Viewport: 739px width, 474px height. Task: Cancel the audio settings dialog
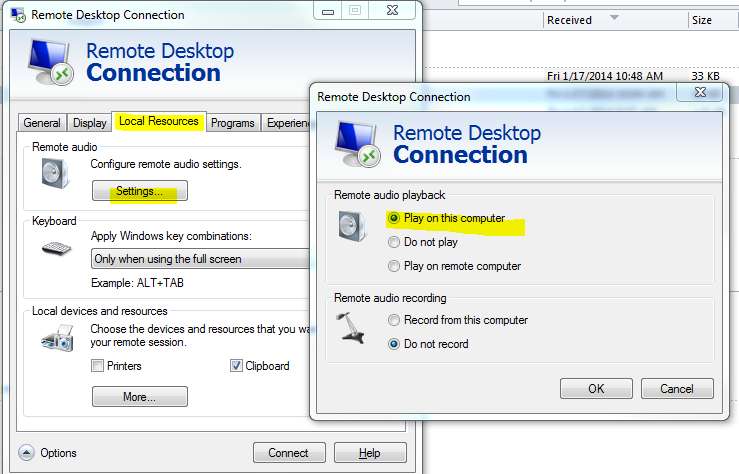677,389
